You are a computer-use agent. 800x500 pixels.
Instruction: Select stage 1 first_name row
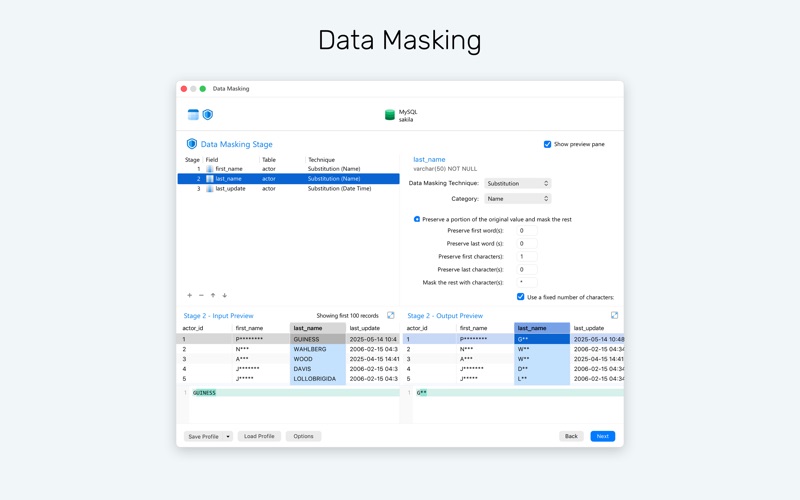pos(288,169)
